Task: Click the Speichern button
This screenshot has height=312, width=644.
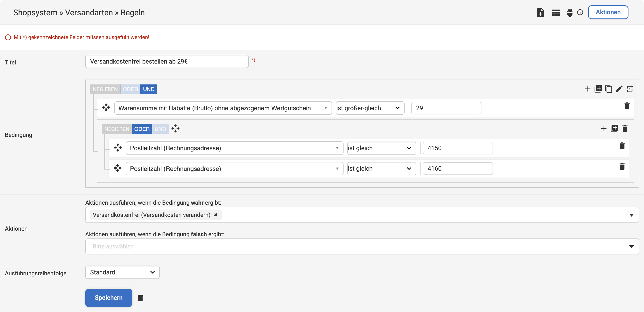Action: point(109,298)
